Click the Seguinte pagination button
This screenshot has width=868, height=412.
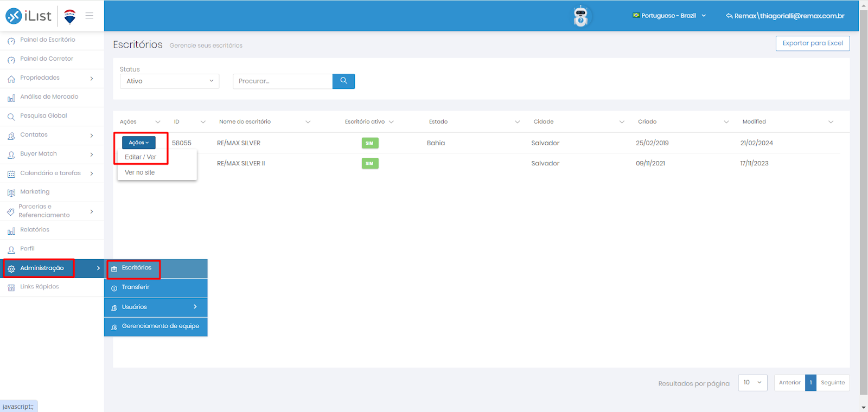(833, 383)
